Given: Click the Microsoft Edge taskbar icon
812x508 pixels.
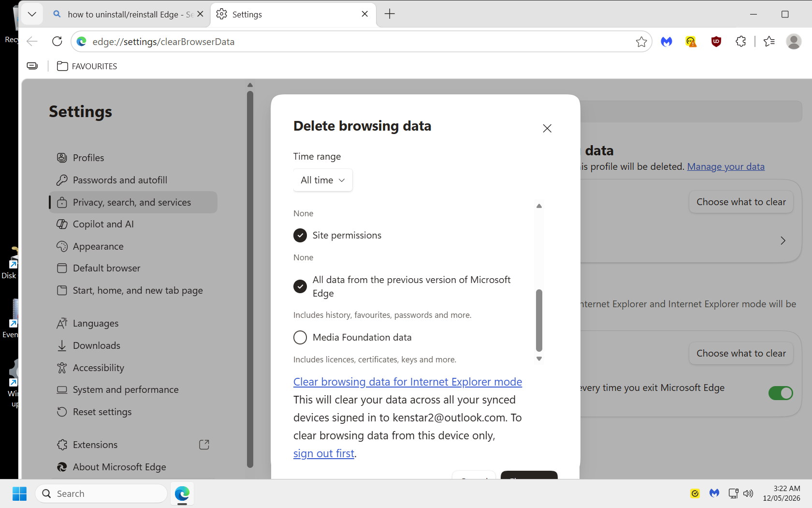Looking at the screenshot, I should point(182,493).
